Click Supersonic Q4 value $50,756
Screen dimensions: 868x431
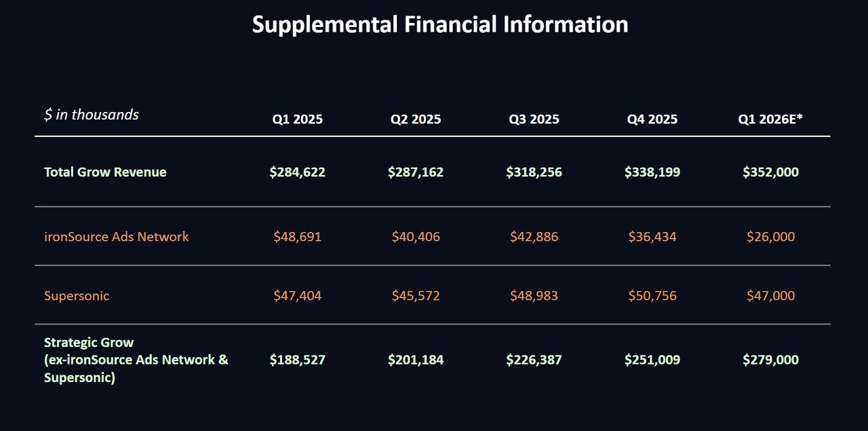tap(652, 296)
